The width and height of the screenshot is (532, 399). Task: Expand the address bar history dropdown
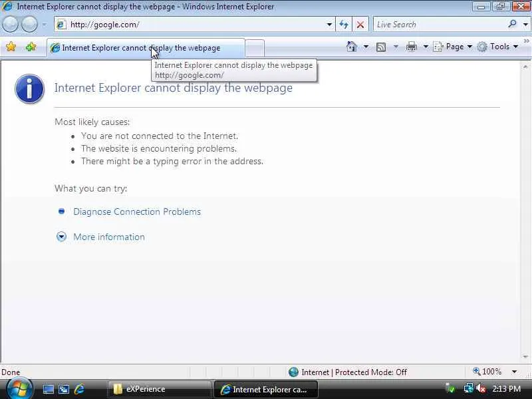329,25
